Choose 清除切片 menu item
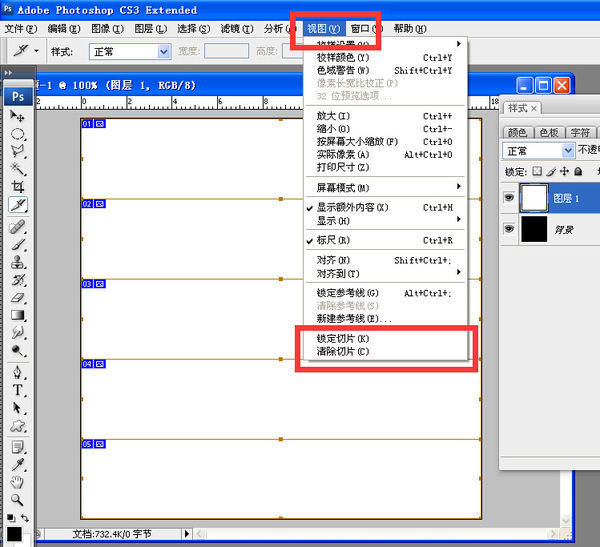 386,352
